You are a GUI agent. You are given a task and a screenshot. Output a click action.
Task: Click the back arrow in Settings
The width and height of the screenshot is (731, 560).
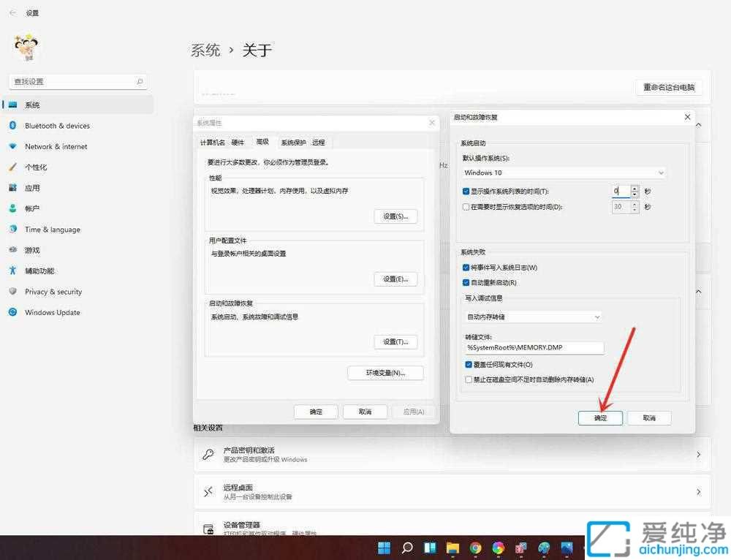[12, 12]
